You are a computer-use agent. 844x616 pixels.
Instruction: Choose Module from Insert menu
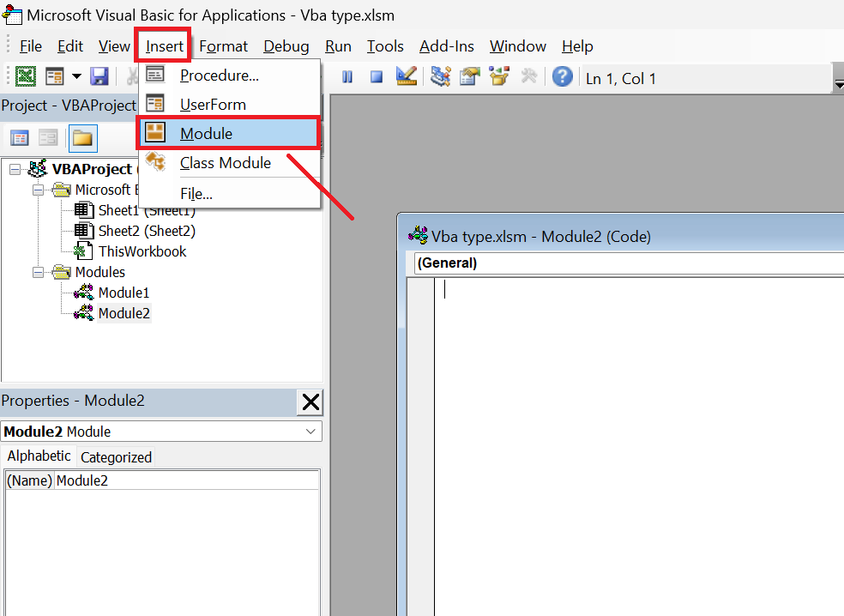229,134
